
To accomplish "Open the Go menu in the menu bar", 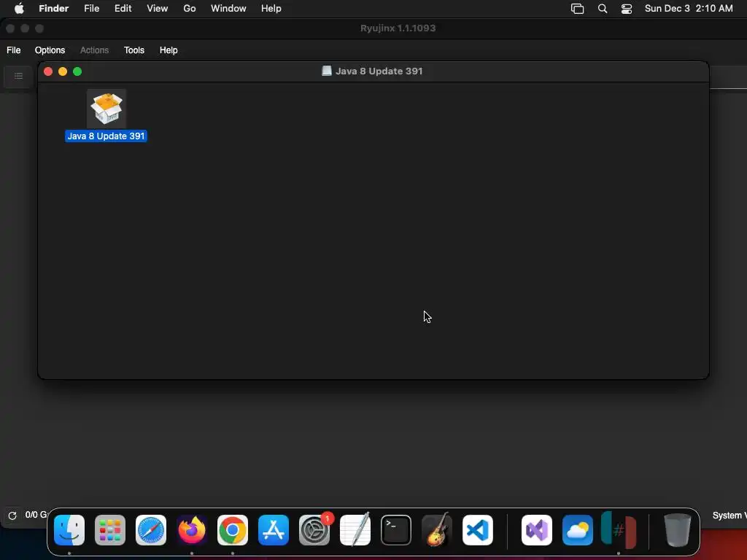I will tap(190, 9).
